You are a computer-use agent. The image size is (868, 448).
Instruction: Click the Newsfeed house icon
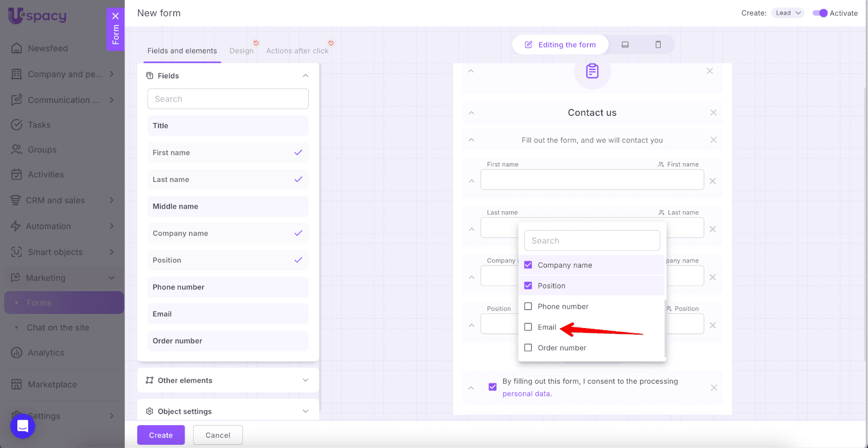coord(17,48)
